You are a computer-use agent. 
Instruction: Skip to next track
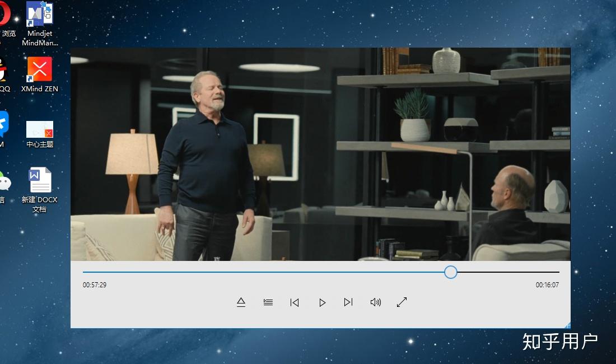(x=348, y=302)
